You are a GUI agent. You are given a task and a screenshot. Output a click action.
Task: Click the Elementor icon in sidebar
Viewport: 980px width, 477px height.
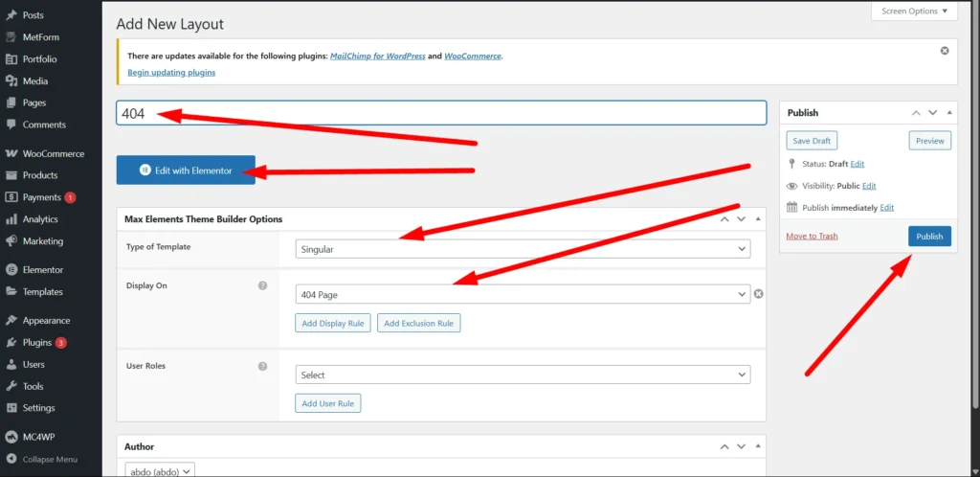point(11,270)
